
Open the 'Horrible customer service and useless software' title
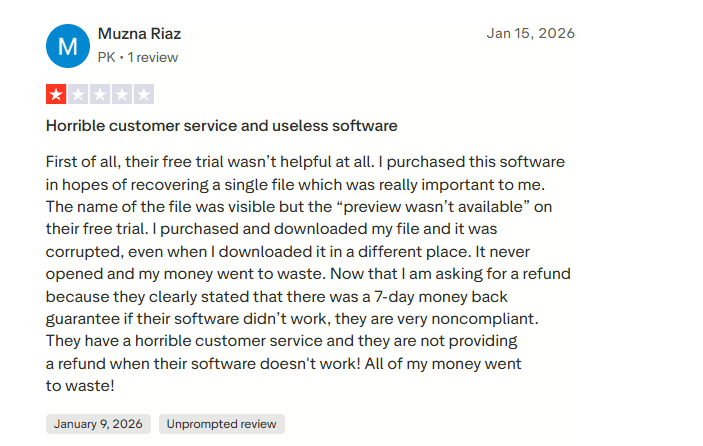221,126
